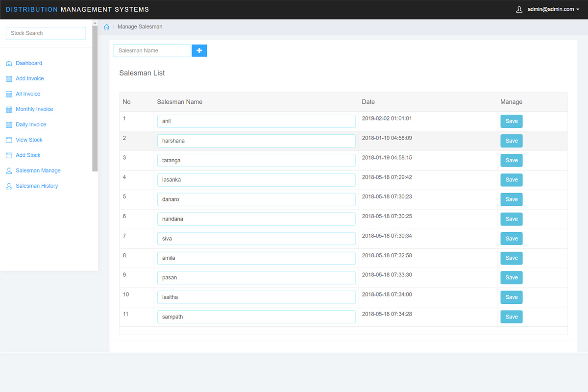Open the Manage Salesman breadcrumb entry
This screenshot has height=392, width=588.
(140, 26)
